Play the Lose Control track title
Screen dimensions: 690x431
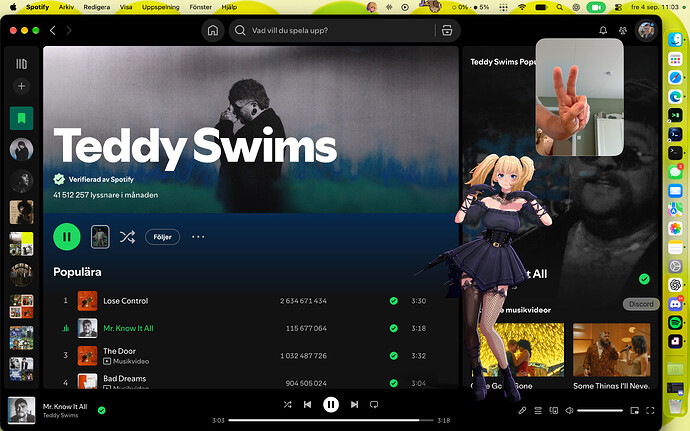[x=125, y=301]
